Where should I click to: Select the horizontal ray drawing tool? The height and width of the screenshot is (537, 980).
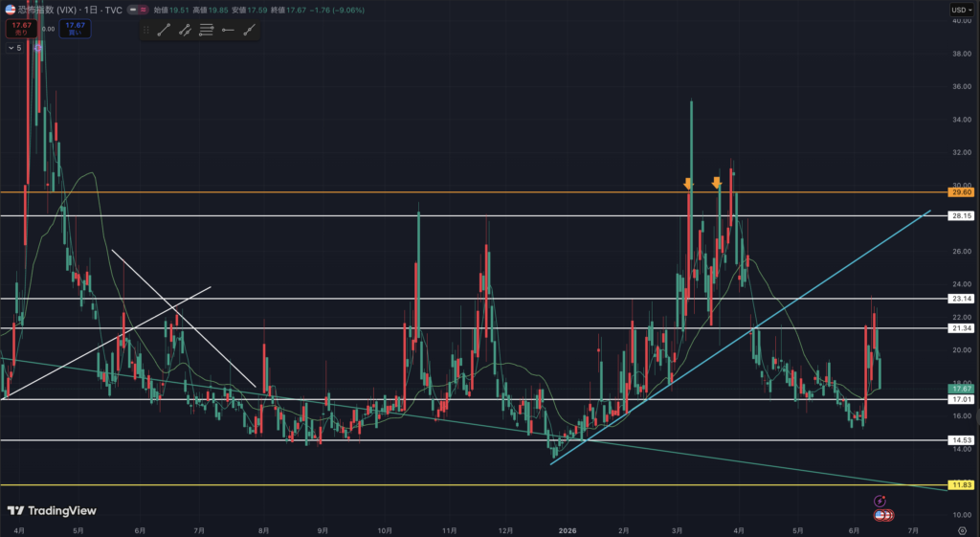[228, 30]
